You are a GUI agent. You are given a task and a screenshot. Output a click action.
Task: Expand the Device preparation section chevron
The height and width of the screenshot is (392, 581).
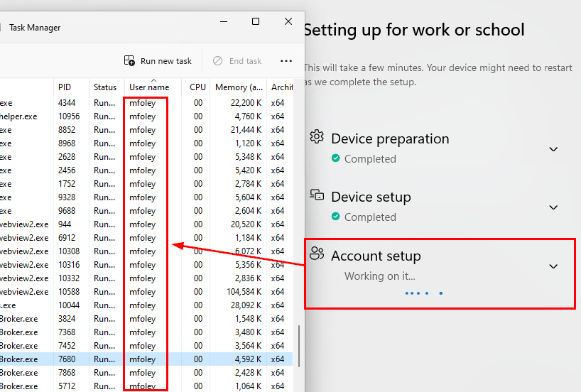[554, 149]
